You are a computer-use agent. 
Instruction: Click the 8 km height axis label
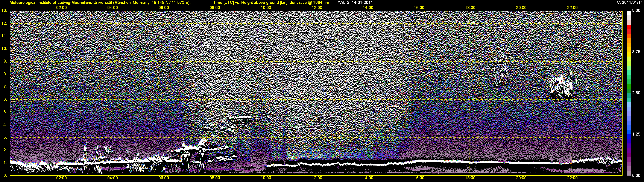point(5,74)
